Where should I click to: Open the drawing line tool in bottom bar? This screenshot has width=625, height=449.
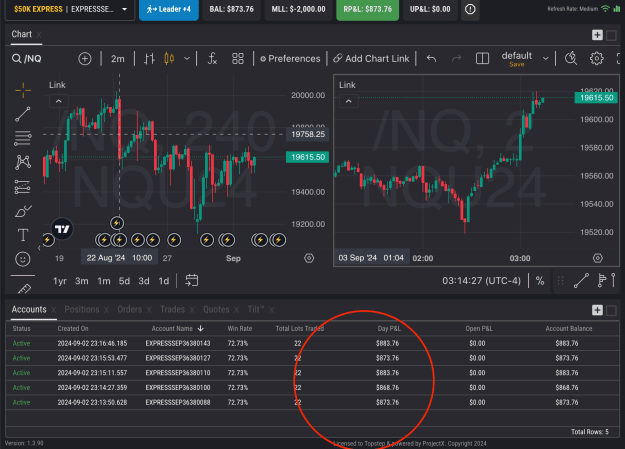(x=581, y=281)
